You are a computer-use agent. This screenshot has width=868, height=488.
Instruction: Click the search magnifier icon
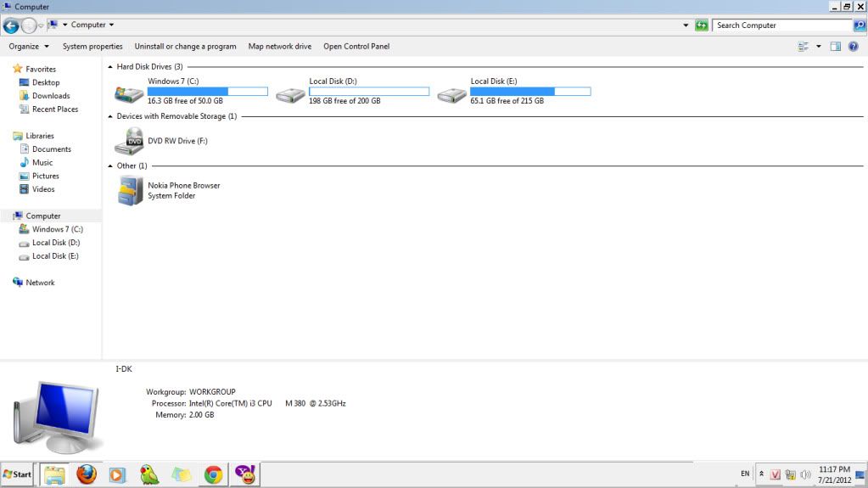point(860,25)
